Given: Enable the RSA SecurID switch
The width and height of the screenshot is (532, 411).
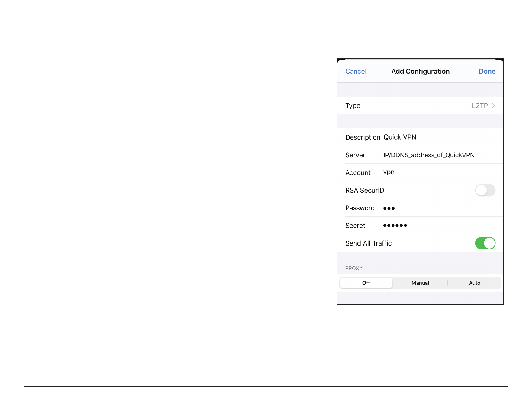Looking at the screenshot, I should (x=485, y=190).
